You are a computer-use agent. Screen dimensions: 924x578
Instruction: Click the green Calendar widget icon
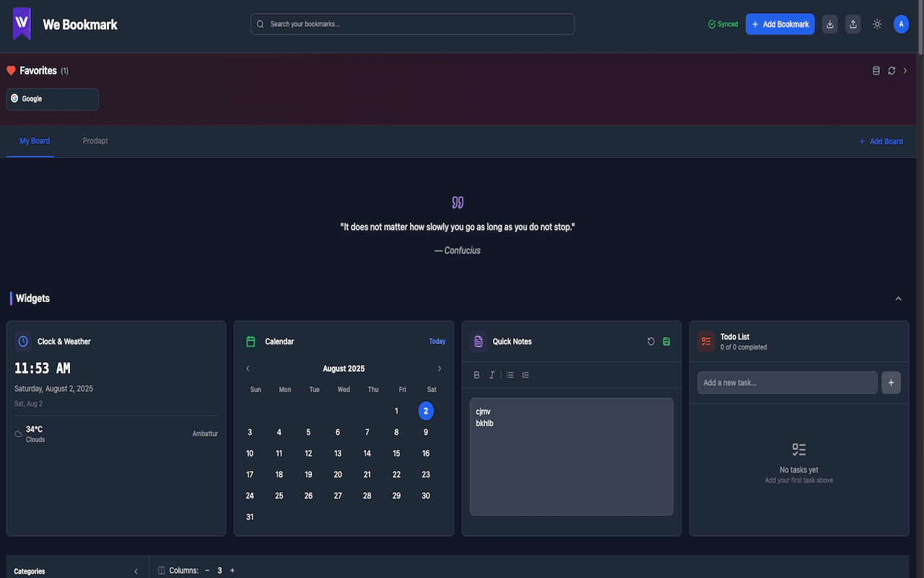click(x=251, y=341)
